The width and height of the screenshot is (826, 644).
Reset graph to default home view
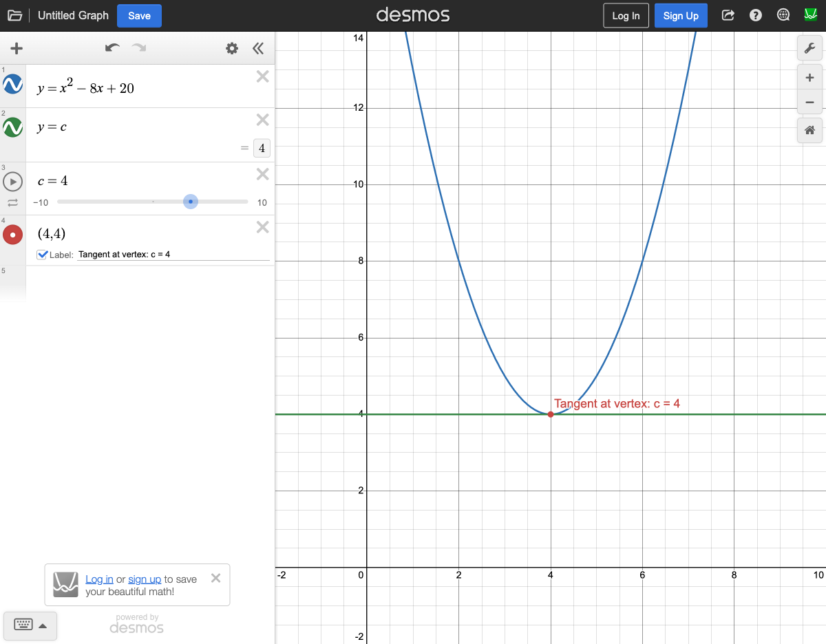click(x=809, y=130)
